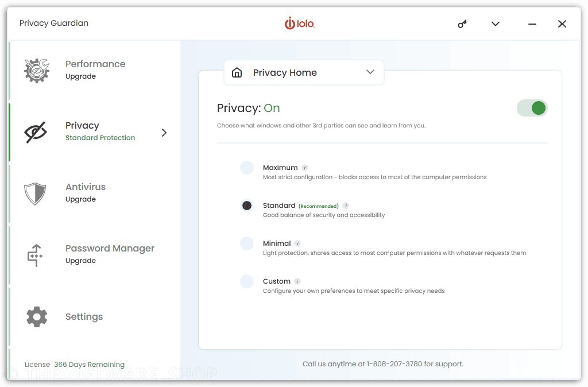The height and width of the screenshot is (387, 588).
Task: Click Upgrade under Password Manager
Action: 80,261
